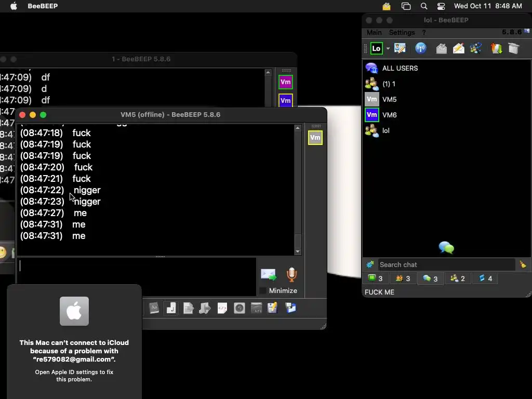Screen dimensions: 532x399
Task: Click the purple Vm avatar in '1' window
Action: (286, 82)
